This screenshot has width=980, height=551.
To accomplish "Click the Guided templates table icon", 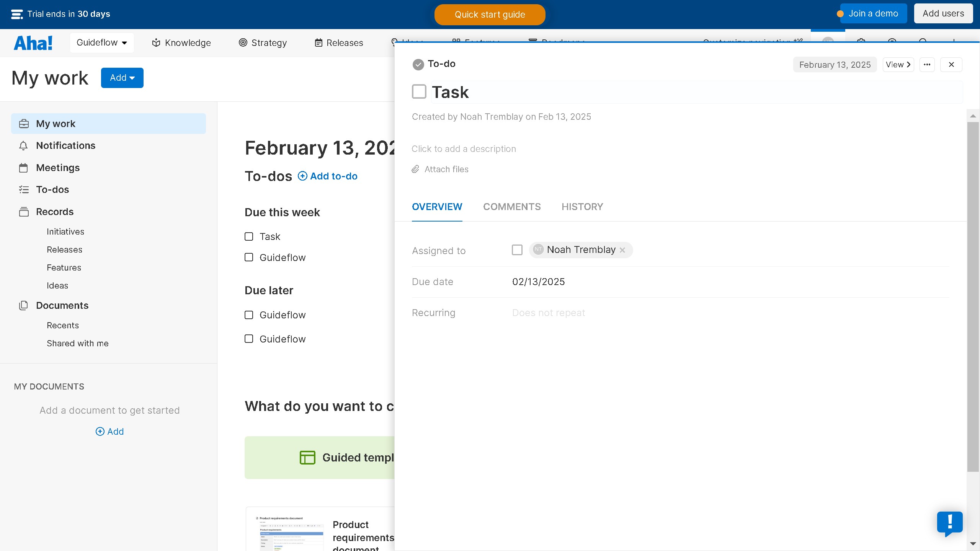I will (x=307, y=458).
